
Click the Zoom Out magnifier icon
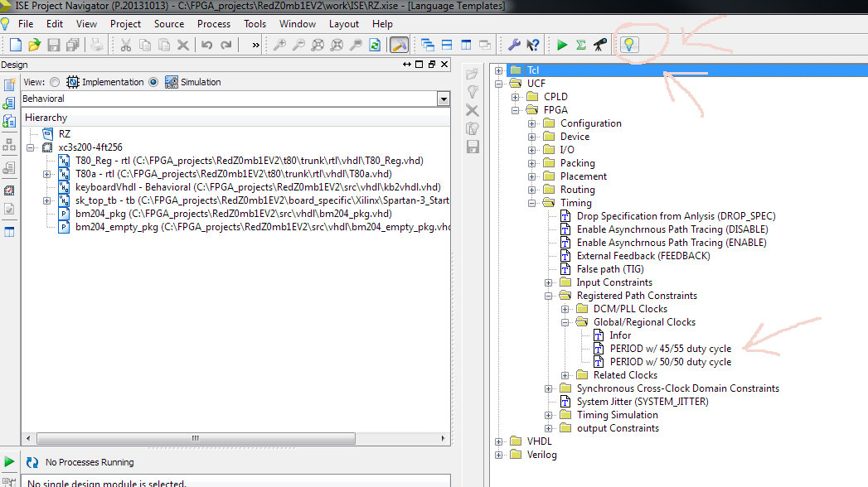point(298,45)
